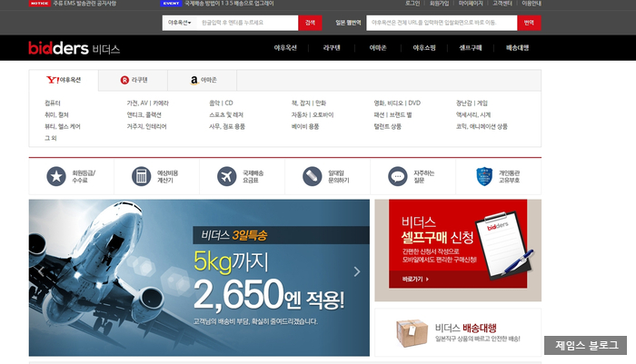Screen dimensions: 636x364
Task: Click the 회원가입 link
Action: coord(439,4)
